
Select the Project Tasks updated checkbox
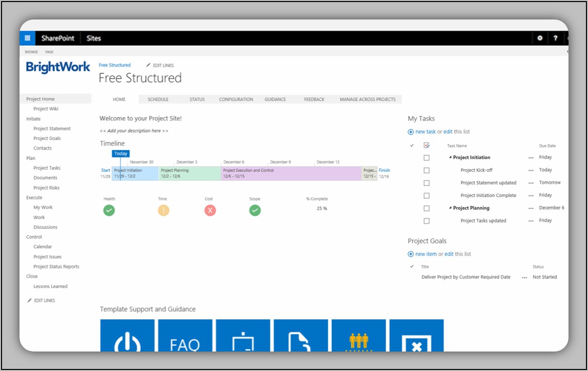click(427, 221)
